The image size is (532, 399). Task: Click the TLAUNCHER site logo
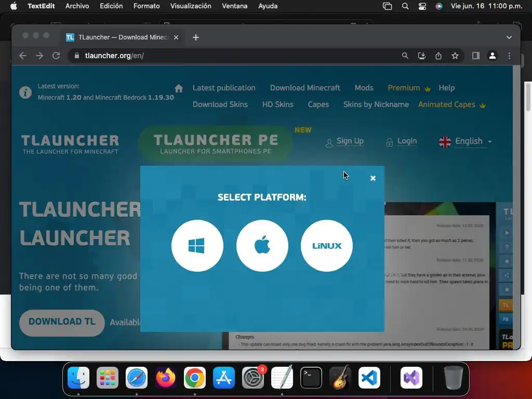click(71, 144)
